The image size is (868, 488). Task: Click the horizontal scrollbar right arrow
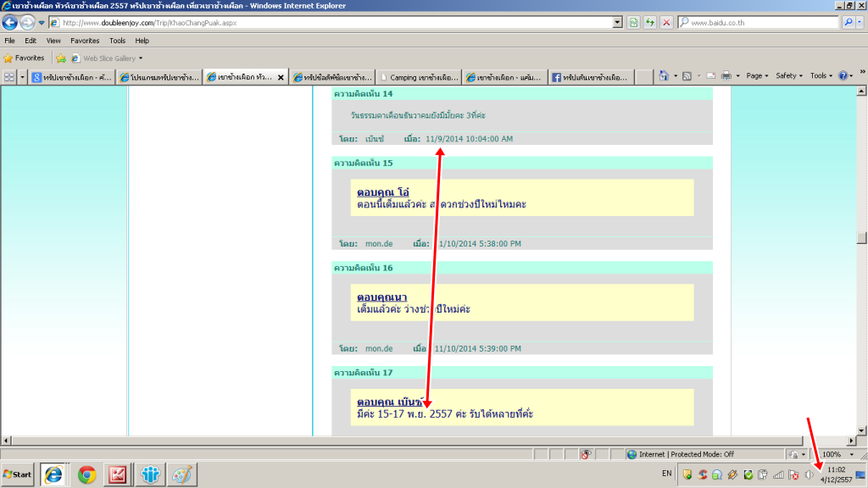click(x=851, y=441)
